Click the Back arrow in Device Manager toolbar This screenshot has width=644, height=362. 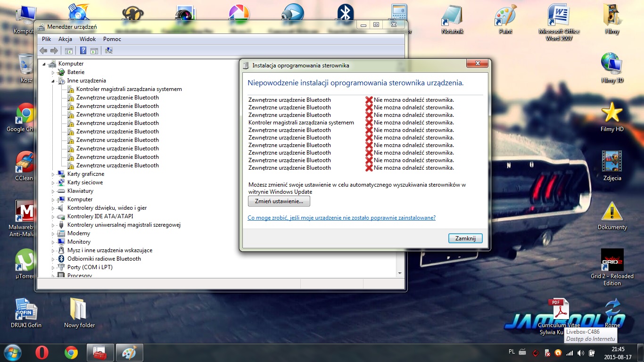point(43,51)
